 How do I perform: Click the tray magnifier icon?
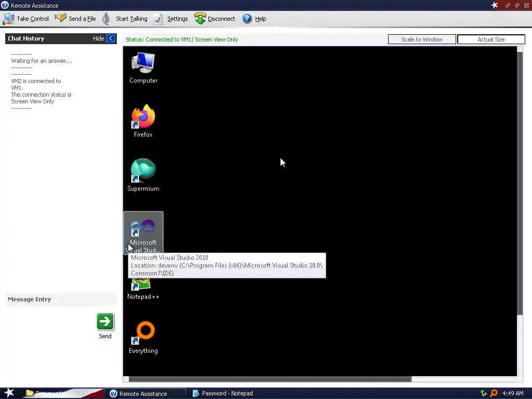click(x=494, y=393)
